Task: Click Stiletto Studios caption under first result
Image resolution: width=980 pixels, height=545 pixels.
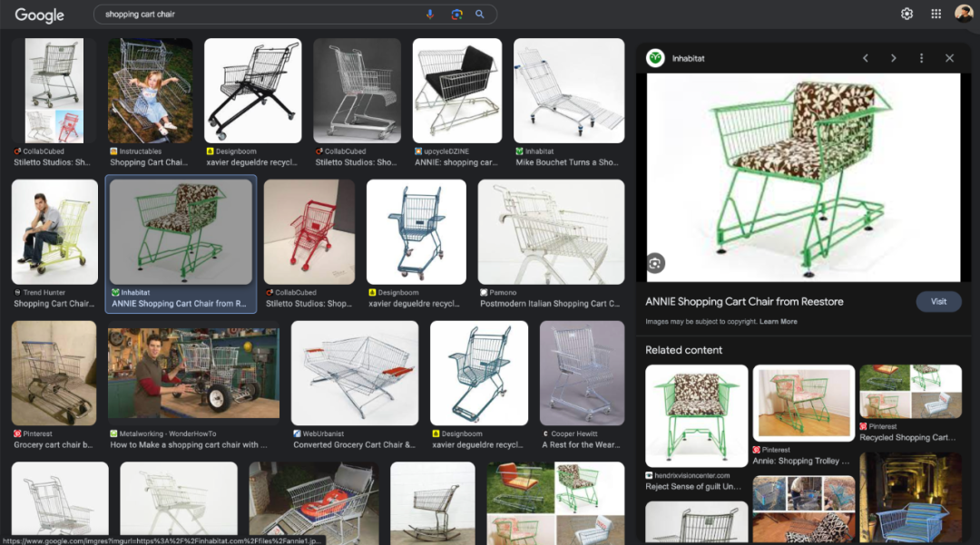Action: tap(52, 162)
